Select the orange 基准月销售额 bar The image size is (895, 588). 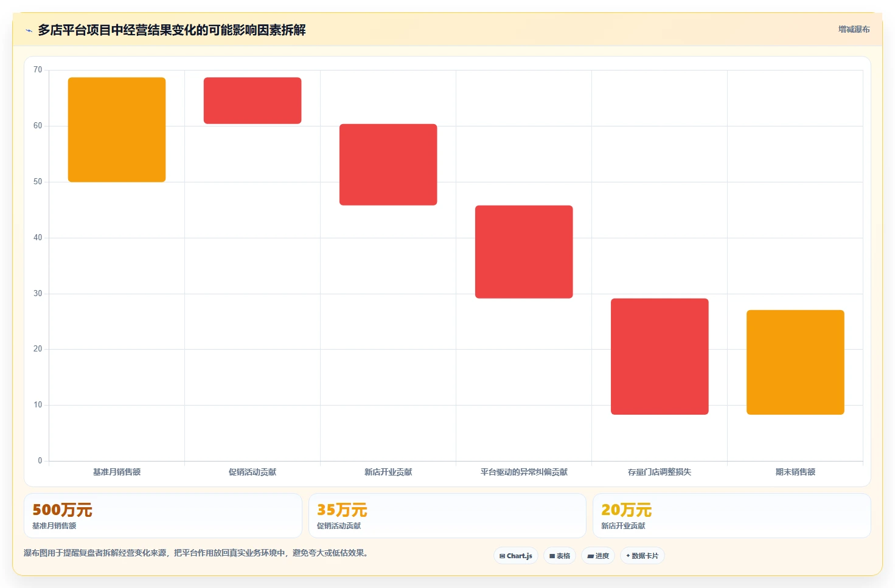[117, 130]
